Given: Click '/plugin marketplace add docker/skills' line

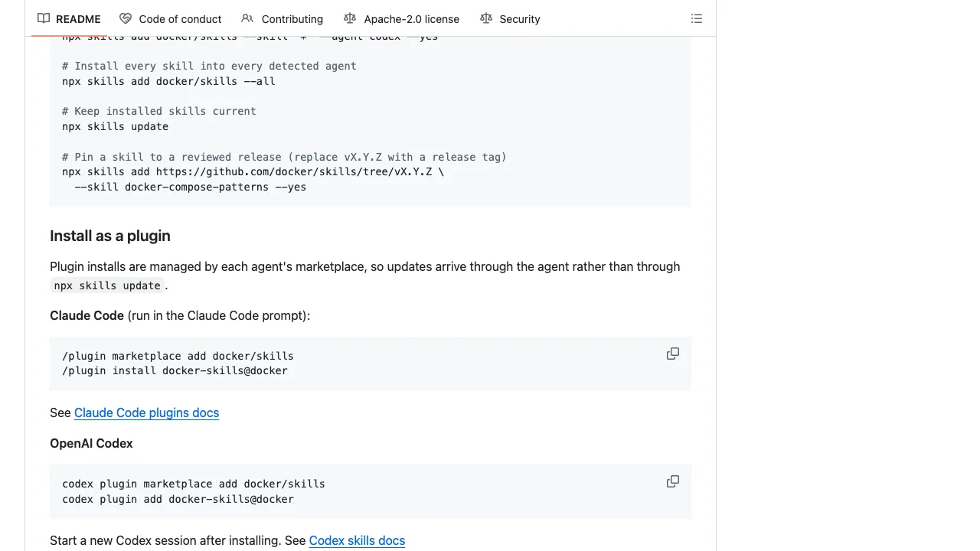Looking at the screenshot, I should click(x=178, y=356).
